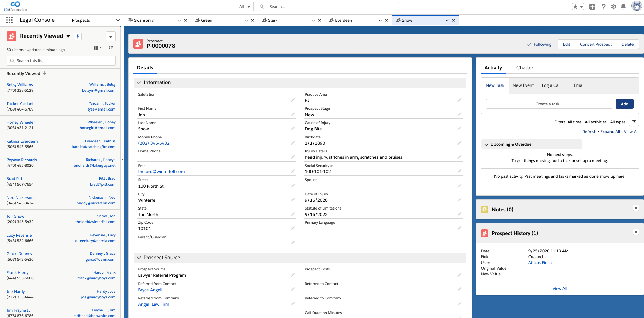
Task: Edit the Mobile Phone field pencil
Action: pyautogui.click(x=293, y=143)
